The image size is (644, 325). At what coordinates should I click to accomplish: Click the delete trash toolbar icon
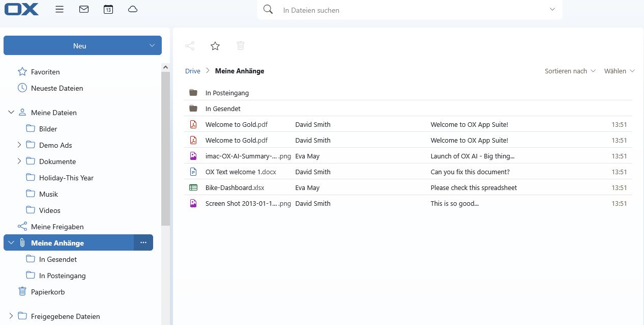tap(241, 46)
